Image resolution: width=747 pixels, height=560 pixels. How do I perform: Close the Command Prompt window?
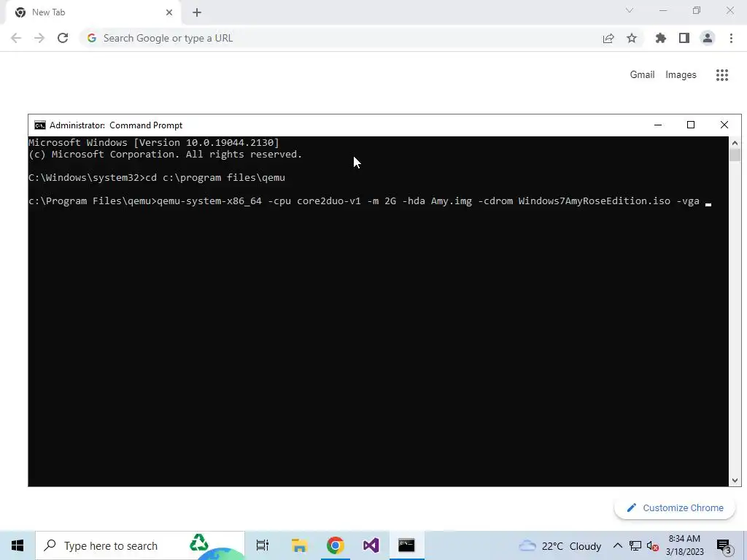click(724, 125)
